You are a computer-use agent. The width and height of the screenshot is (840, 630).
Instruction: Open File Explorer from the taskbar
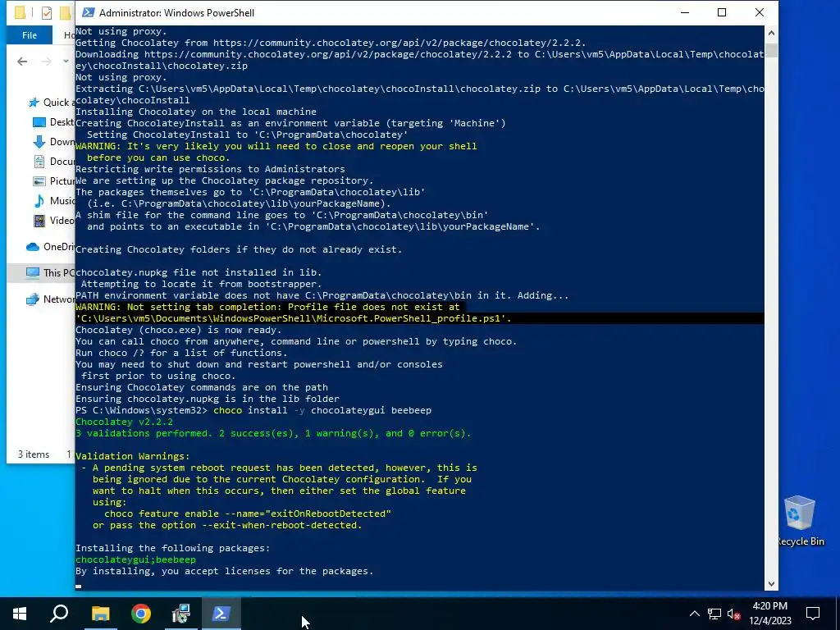pyautogui.click(x=100, y=614)
